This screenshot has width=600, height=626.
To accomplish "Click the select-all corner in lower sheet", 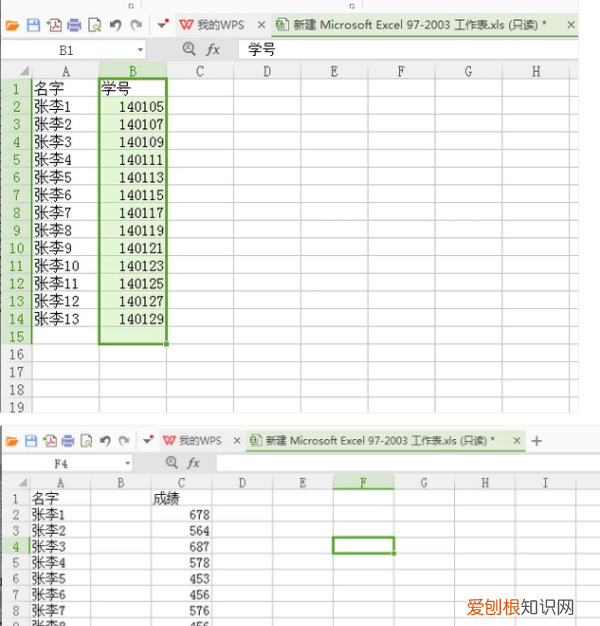I will coord(23,483).
